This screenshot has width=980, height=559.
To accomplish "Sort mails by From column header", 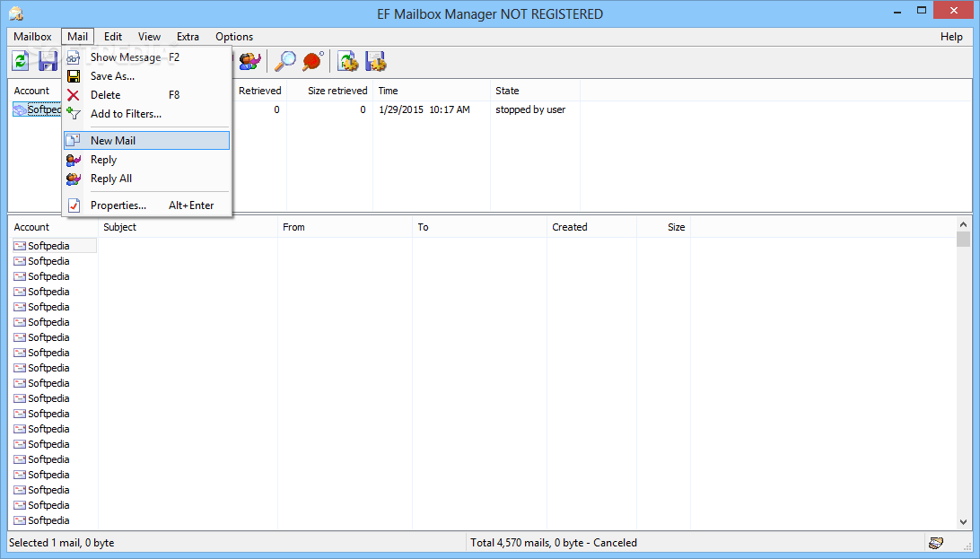I will 293,227.
